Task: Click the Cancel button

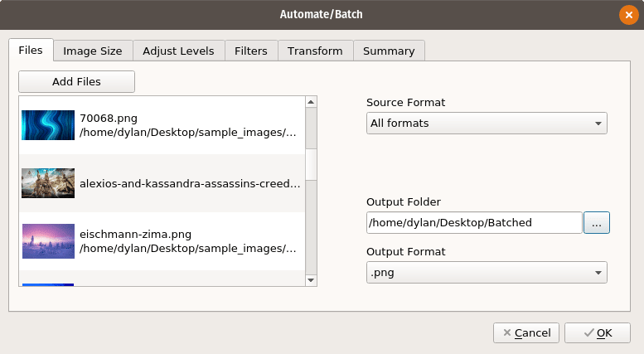Action: (526, 332)
